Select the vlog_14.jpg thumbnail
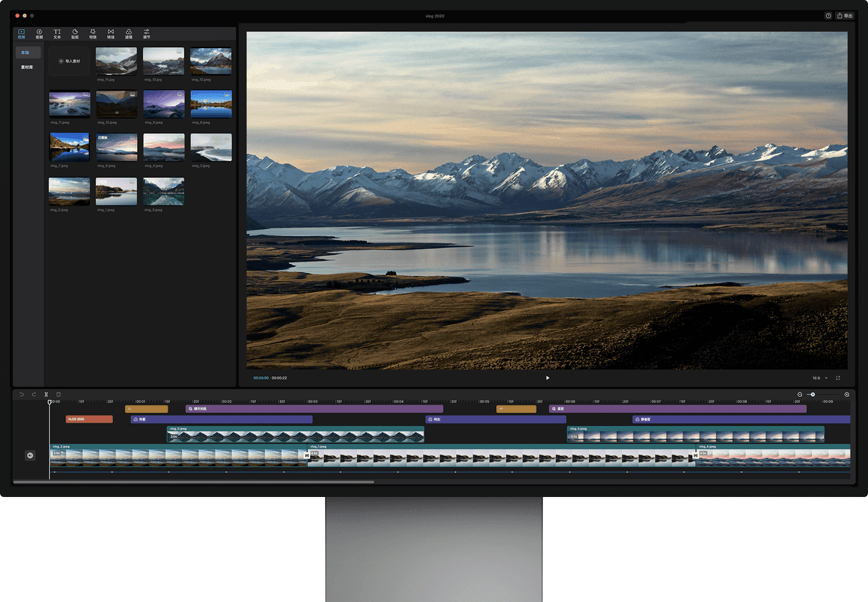868x602 pixels. click(x=116, y=61)
